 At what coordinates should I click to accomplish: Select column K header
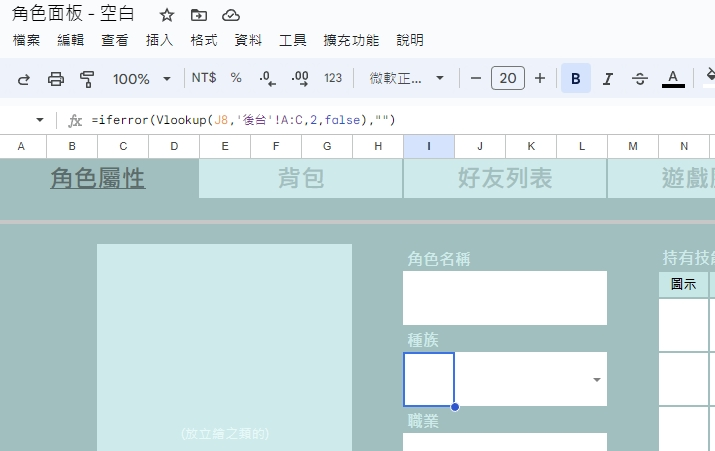(x=531, y=146)
